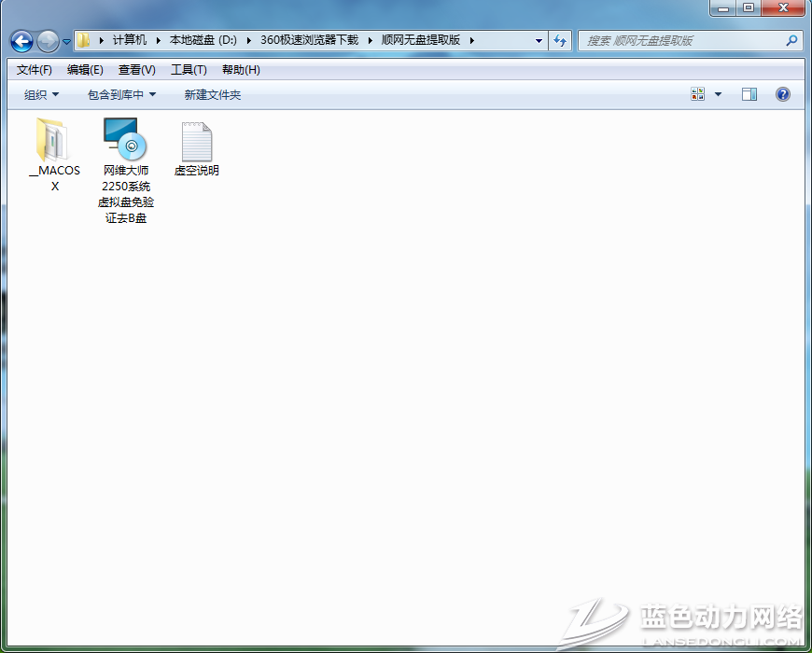The height and width of the screenshot is (653, 812).
Task: Click the Back navigation arrow button
Action: pyautogui.click(x=21, y=41)
